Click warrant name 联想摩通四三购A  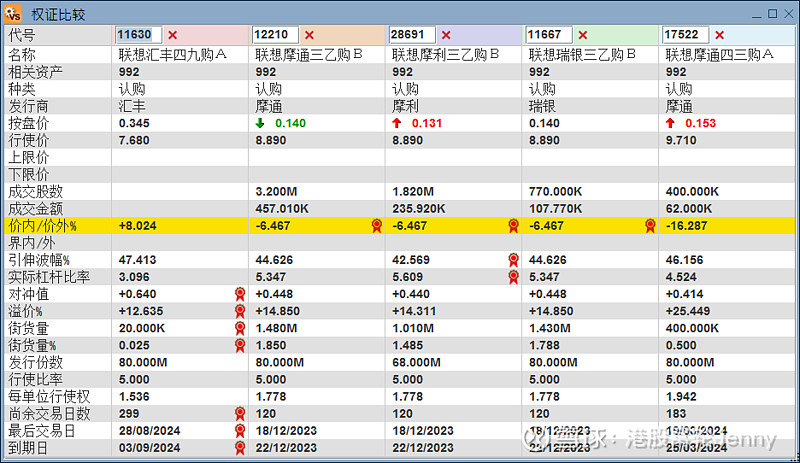click(x=719, y=55)
